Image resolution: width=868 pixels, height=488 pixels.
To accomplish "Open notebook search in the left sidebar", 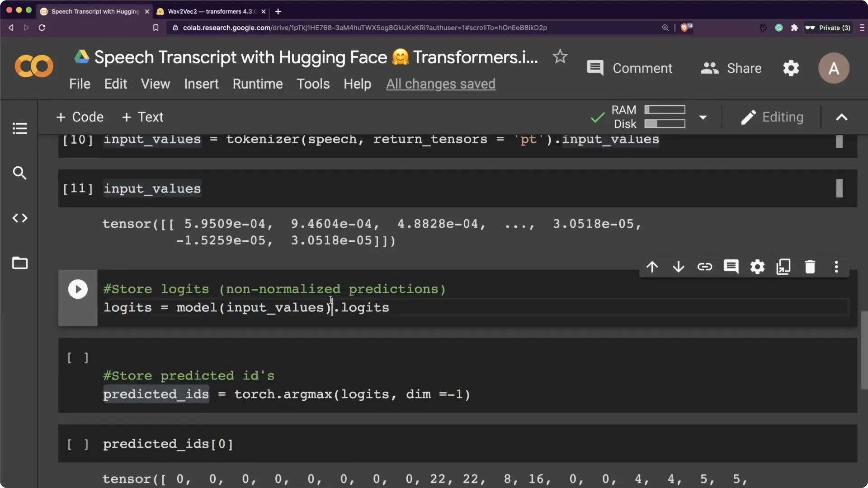I will (19, 173).
